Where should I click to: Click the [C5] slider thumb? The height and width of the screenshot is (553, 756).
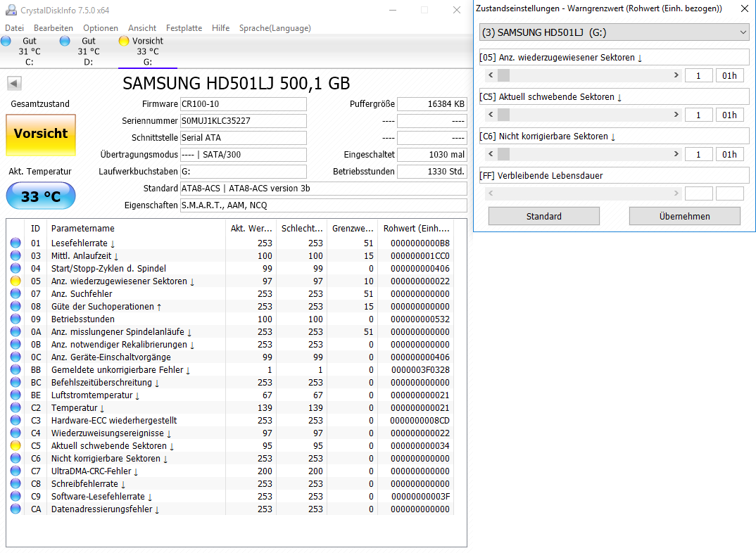pos(503,115)
